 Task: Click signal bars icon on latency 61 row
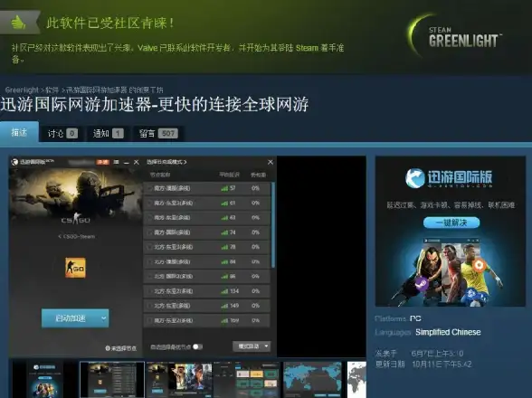(224, 204)
